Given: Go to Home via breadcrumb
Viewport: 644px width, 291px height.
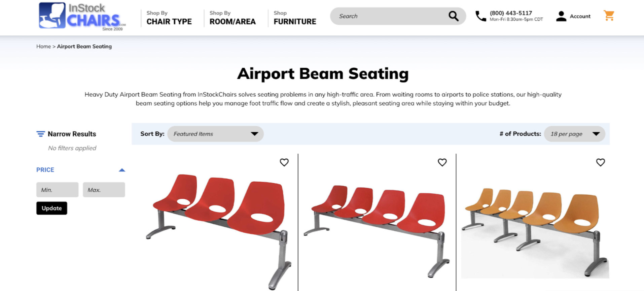Looking at the screenshot, I should pyautogui.click(x=43, y=46).
